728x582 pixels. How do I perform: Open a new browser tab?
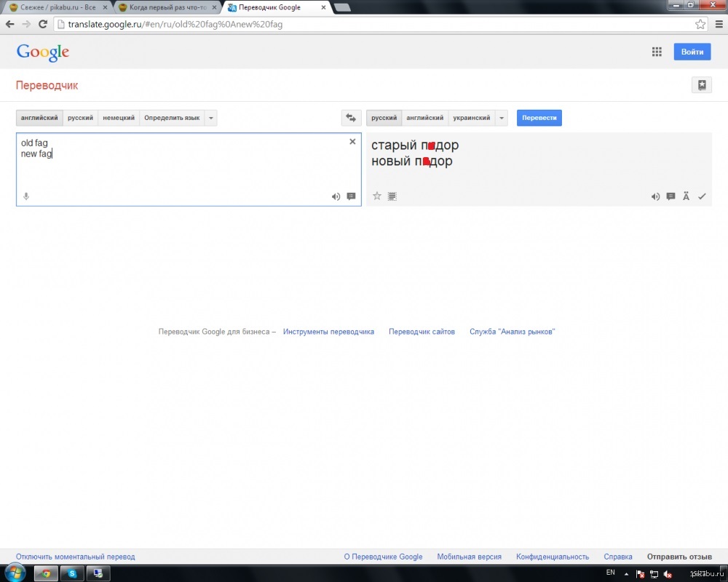342,7
